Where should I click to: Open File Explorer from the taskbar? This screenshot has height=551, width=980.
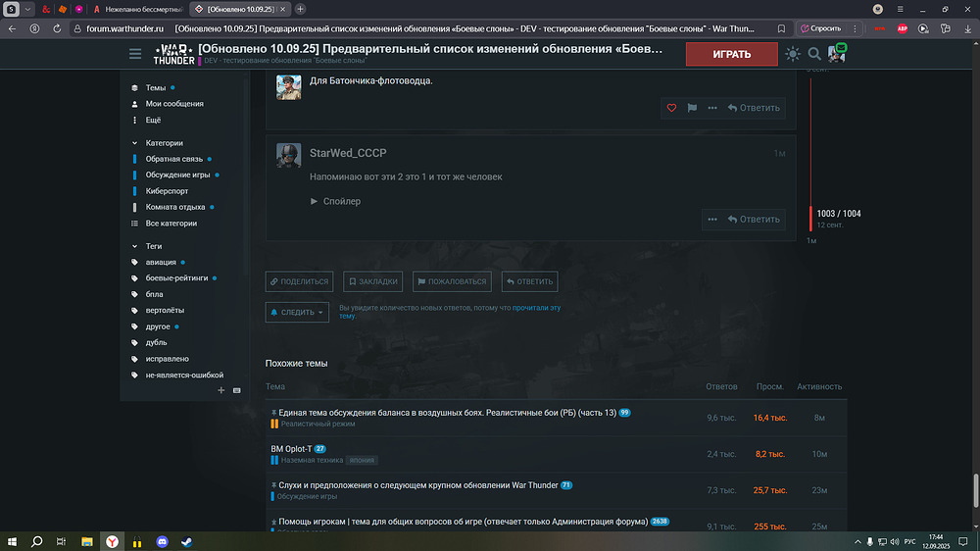click(x=87, y=541)
